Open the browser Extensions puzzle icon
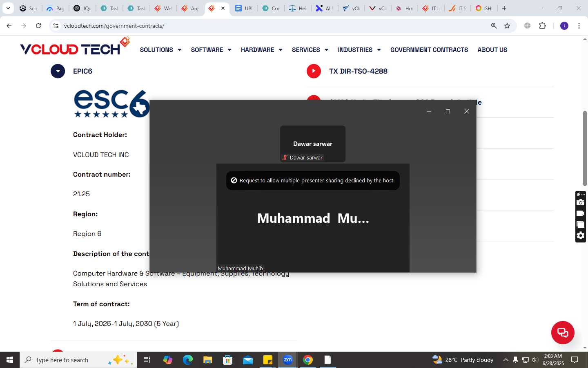This screenshot has width=588, height=368. pyautogui.click(x=542, y=26)
